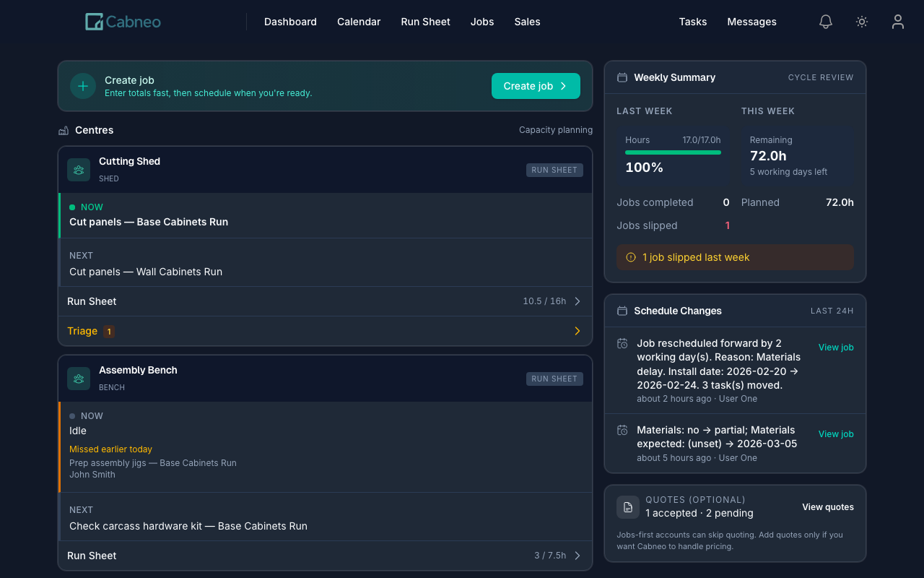Switch to the Calendar tab
This screenshot has width=924, height=578.
point(359,22)
